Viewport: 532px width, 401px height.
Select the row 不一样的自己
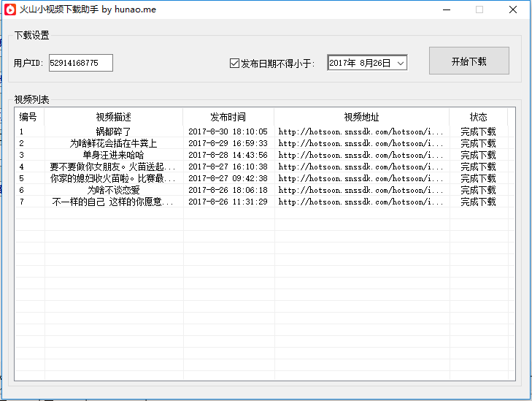[x=265, y=202]
